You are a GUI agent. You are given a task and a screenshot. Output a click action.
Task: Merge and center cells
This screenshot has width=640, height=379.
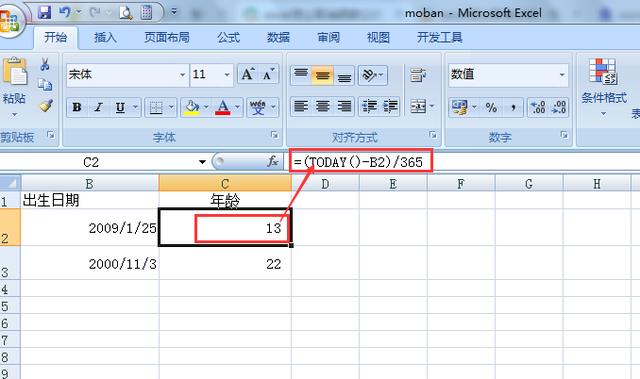[418, 106]
